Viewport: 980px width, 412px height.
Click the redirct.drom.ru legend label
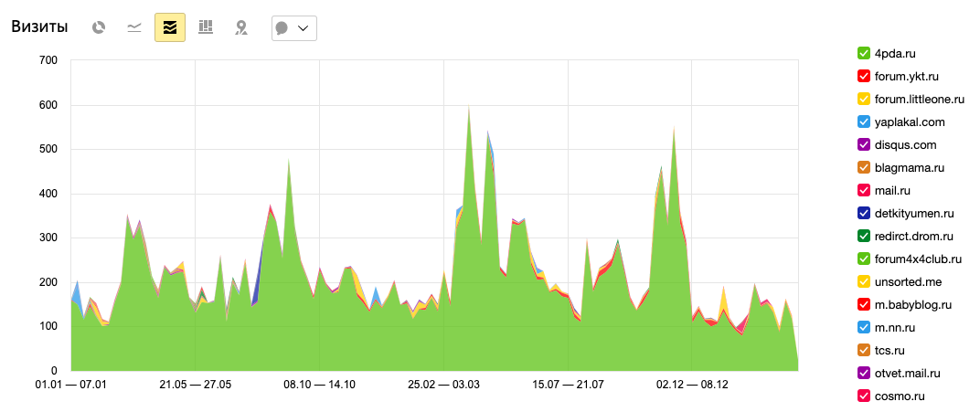tap(914, 236)
